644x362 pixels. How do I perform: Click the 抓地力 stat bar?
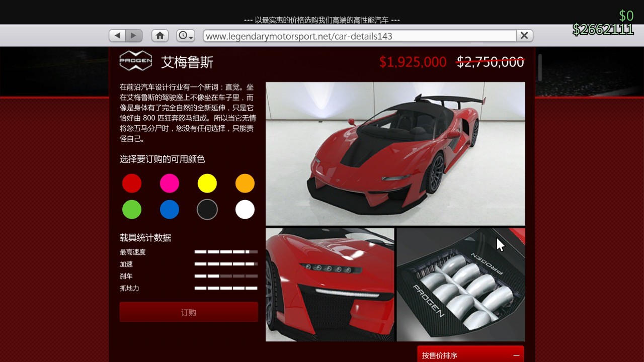[226, 288]
